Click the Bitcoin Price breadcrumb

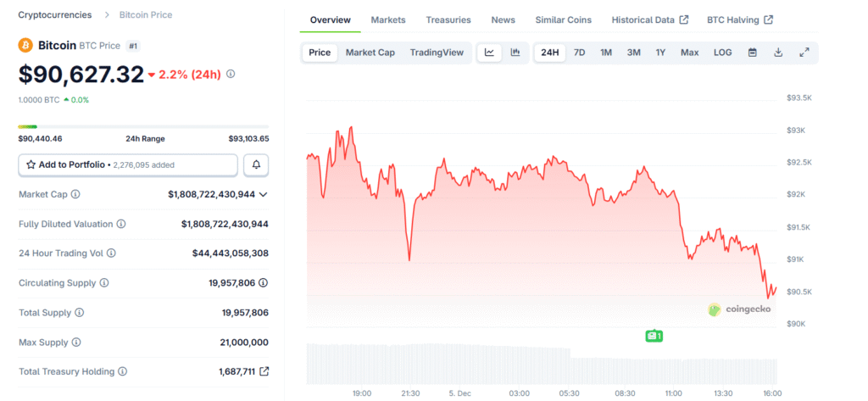tap(146, 15)
